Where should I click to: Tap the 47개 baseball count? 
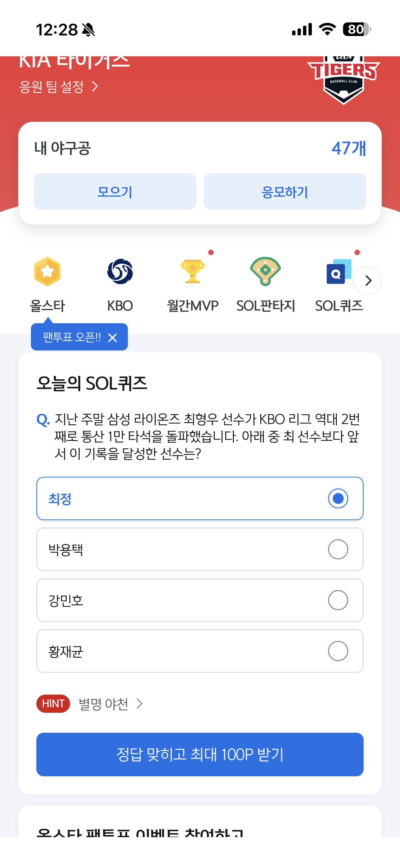point(349,148)
